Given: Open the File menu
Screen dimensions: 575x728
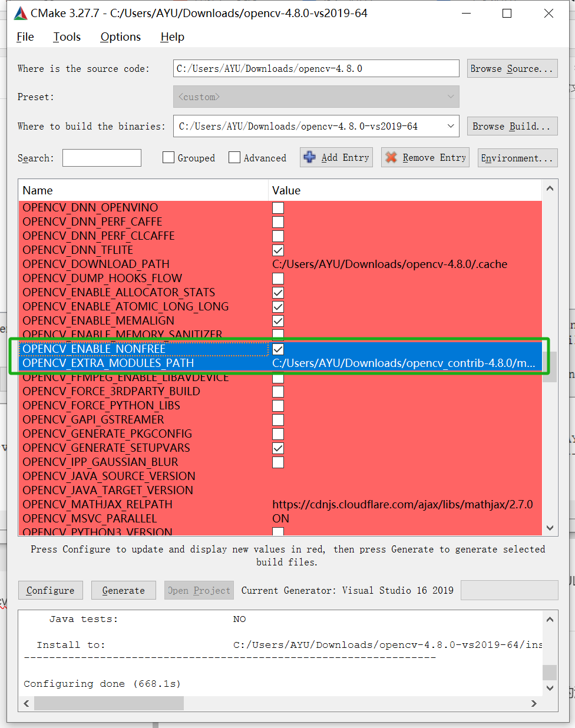Looking at the screenshot, I should click(x=25, y=37).
